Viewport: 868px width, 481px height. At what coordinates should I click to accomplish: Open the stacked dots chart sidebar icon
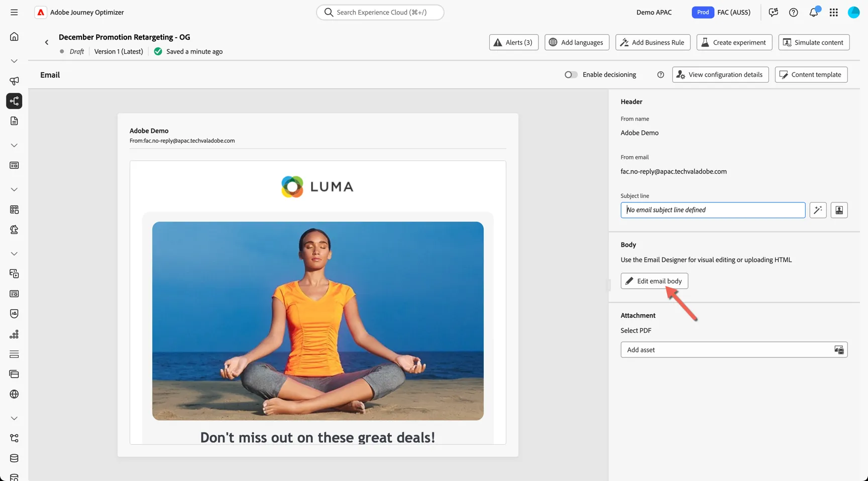pyautogui.click(x=14, y=334)
